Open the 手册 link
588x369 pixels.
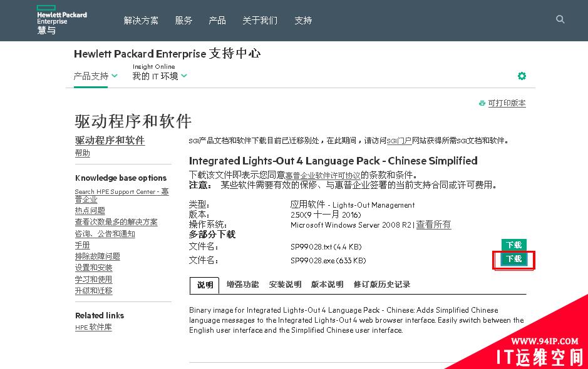(83, 245)
